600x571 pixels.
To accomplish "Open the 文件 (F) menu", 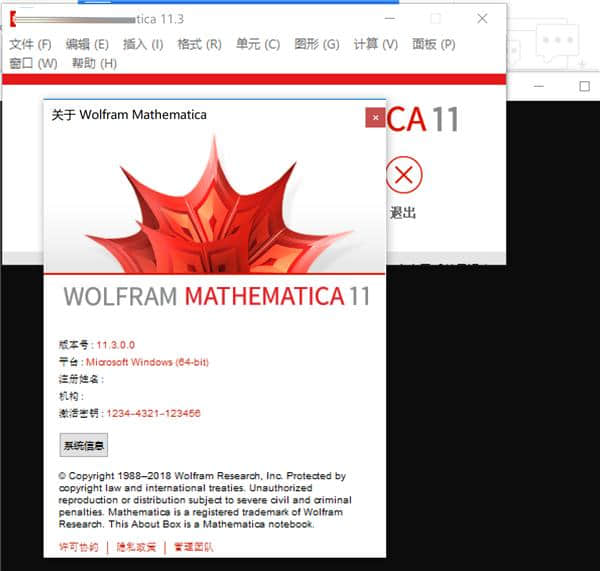I will pyautogui.click(x=30, y=44).
